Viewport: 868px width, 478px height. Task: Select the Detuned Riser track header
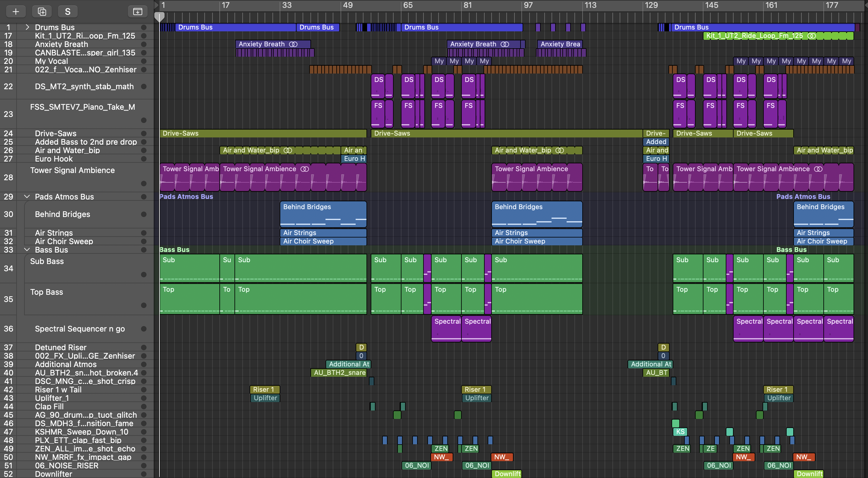tap(61, 347)
